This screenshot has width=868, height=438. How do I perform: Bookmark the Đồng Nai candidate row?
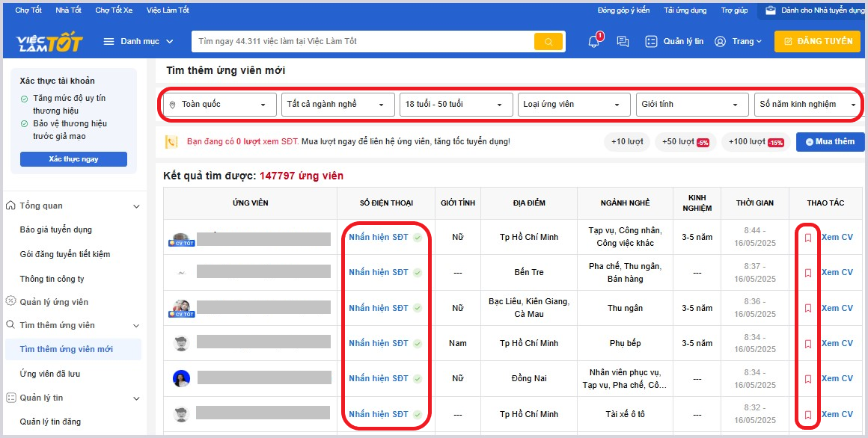point(808,379)
